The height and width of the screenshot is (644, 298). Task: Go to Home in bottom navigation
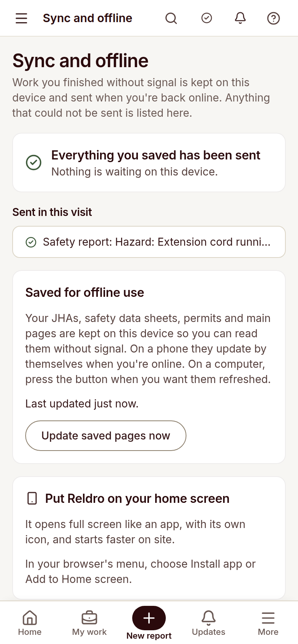click(x=30, y=623)
